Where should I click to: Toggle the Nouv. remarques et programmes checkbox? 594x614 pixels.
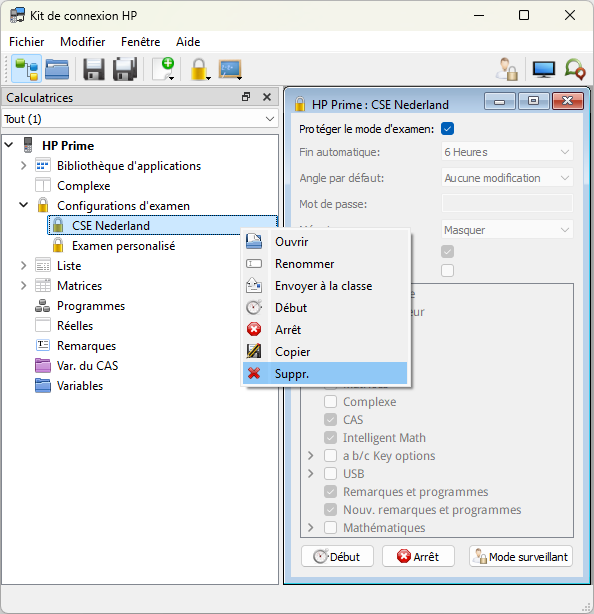point(330,510)
